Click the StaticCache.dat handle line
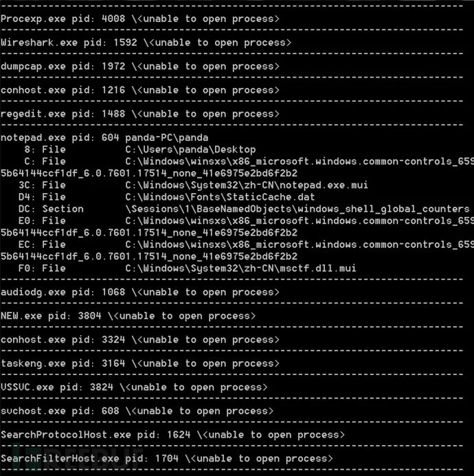The height and width of the screenshot is (476, 474). 166,197
